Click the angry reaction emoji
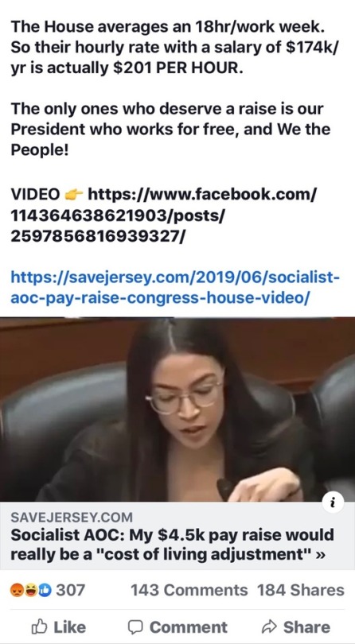This screenshot has width=355, height=644. tap(17, 591)
